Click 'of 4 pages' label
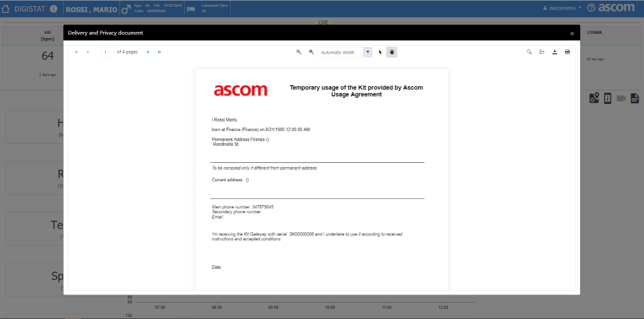 pyautogui.click(x=128, y=52)
